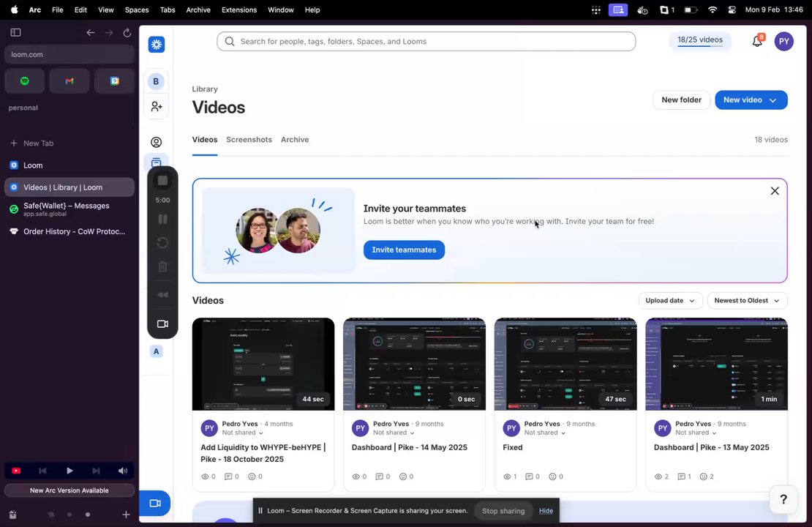This screenshot has height=527, width=812.
Task: Open the Spotify pinned tab
Action: click(24, 81)
